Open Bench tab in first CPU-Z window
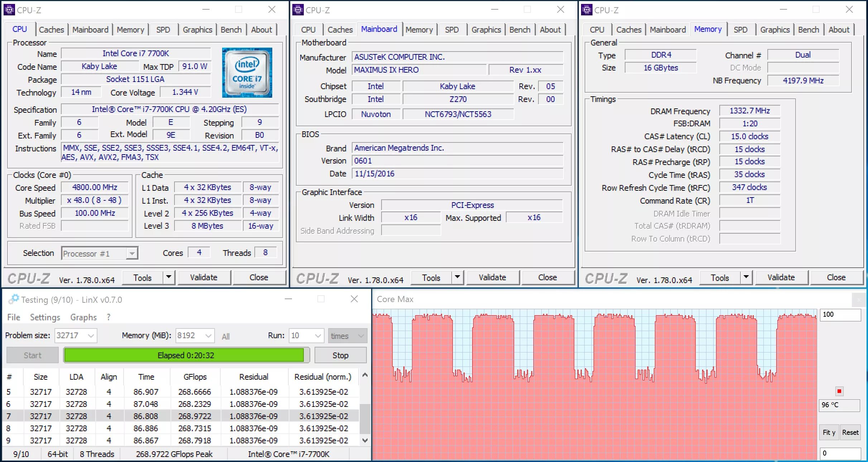 click(x=231, y=30)
